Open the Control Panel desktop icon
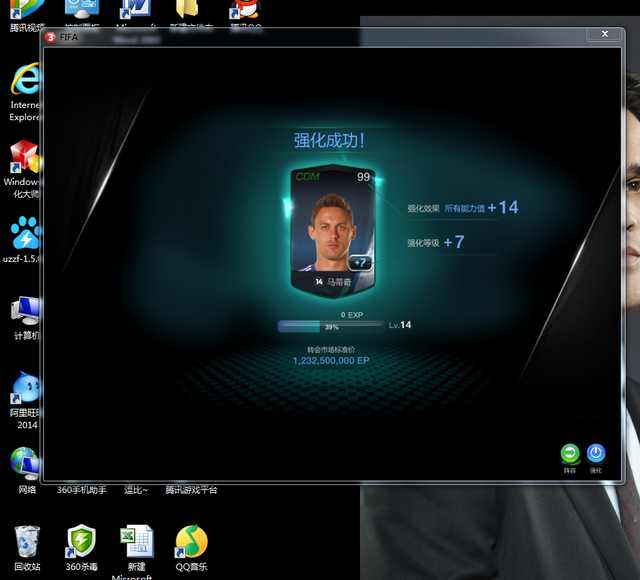Screen dimensions: 640x580 [82, 16]
